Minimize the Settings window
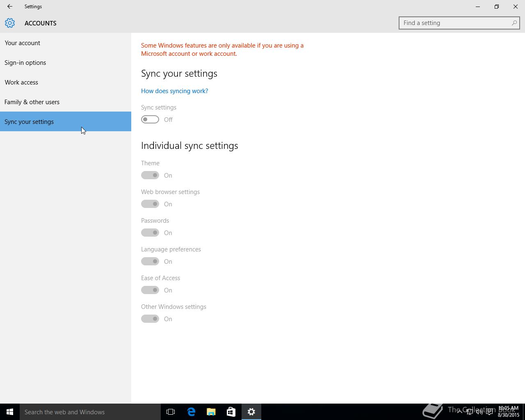The image size is (525, 420). (x=478, y=7)
